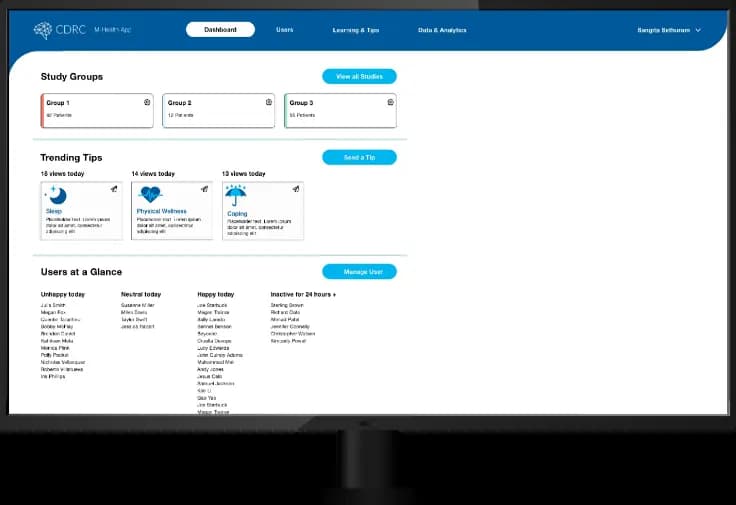
Task: Expand the user account dropdown chevron
Action: coord(698,30)
